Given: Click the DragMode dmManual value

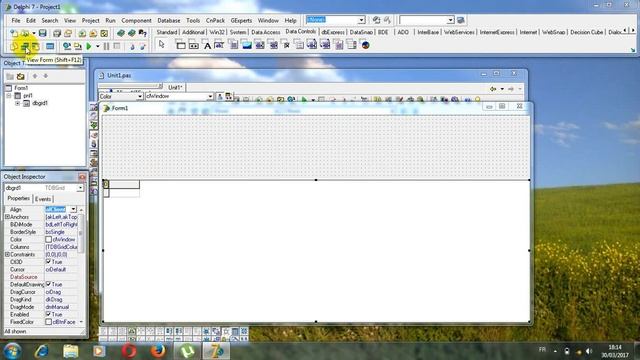Looking at the screenshot, I should coord(57,307).
